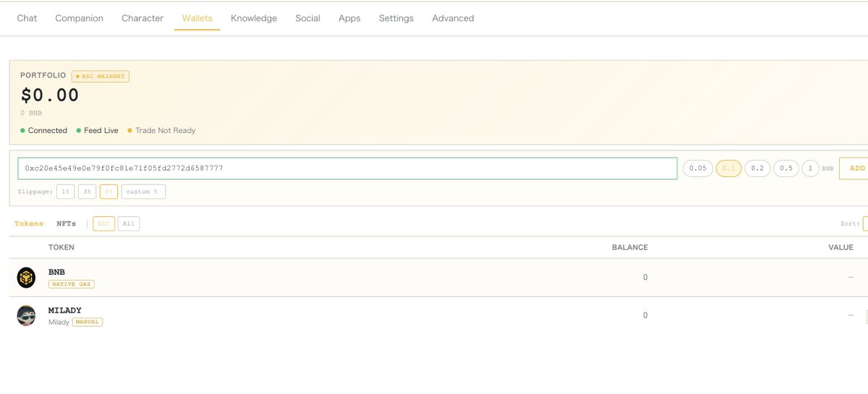The image size is (868, 394).
Task: Click the Trade Not Ready status
Action: (x=161, y=131)
